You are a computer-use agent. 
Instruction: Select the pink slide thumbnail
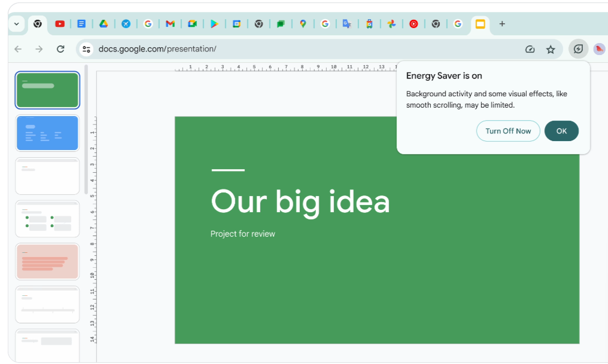point(47,261)
